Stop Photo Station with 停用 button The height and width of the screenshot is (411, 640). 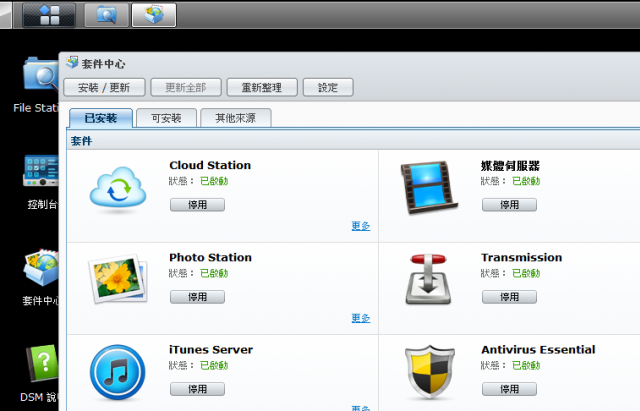pos(197,297)
